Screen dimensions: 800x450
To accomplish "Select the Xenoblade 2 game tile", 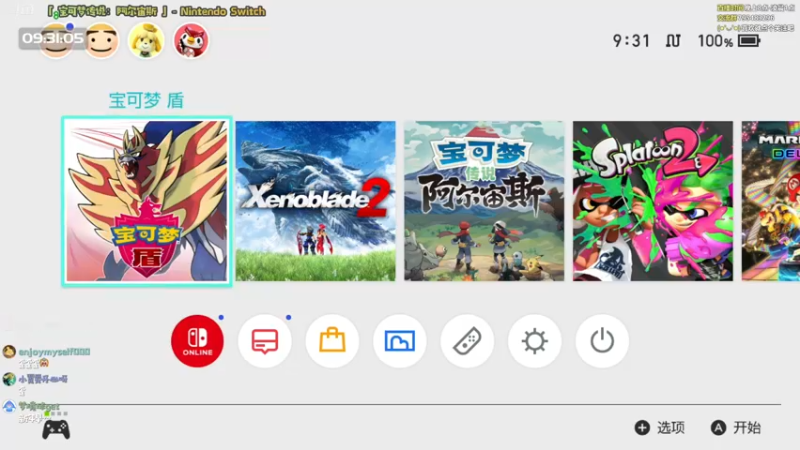I will click(x=315, y=201).
